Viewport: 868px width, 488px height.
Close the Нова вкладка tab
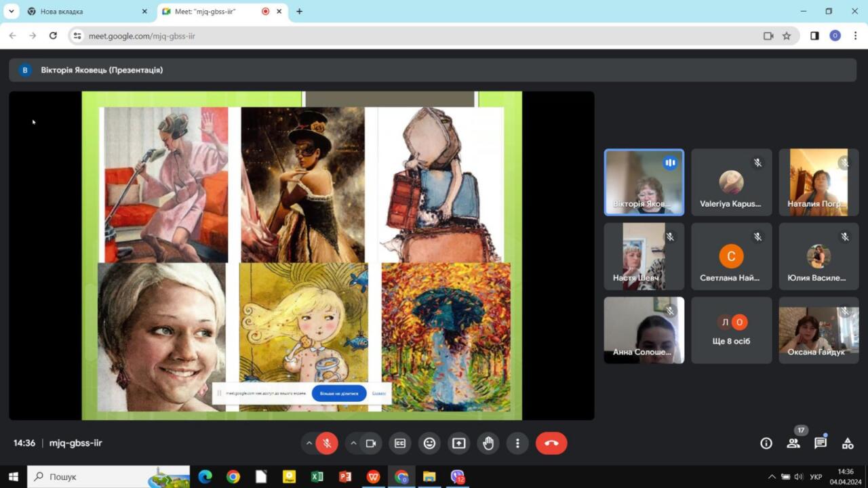tap(144, 12)
